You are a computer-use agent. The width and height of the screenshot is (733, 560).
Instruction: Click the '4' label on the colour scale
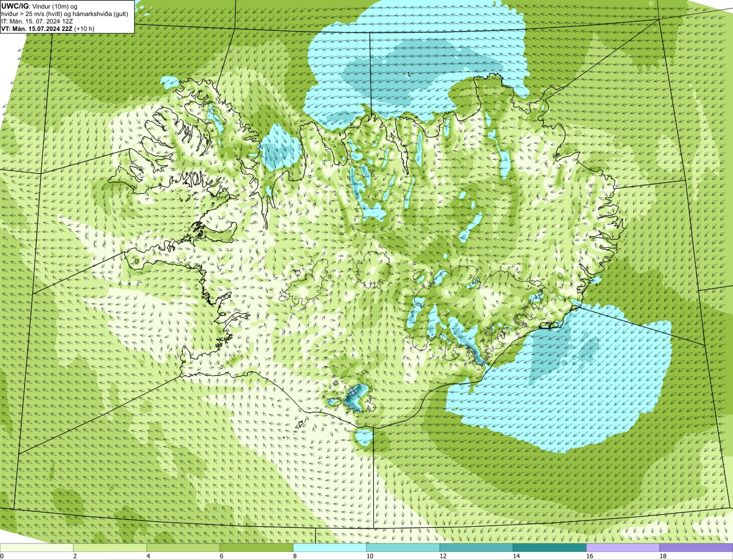[x=148, y=556]
